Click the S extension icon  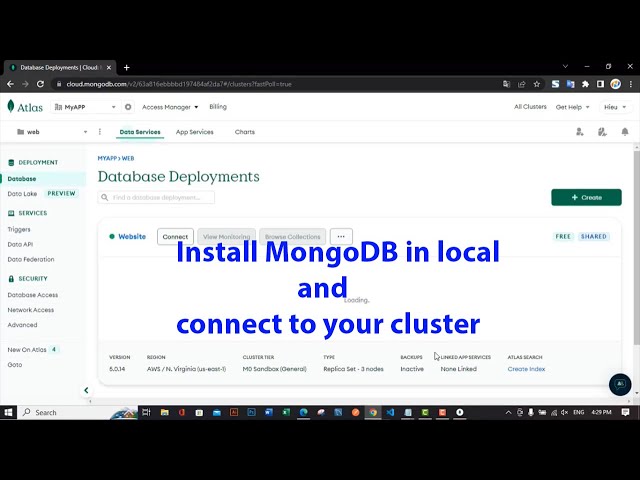pos(555,84)
